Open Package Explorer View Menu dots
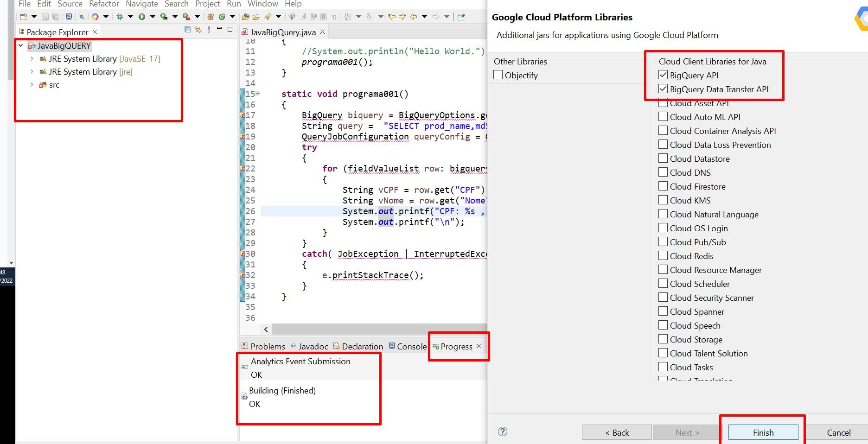The image size is (868, 444). click(x=209, y=29)
